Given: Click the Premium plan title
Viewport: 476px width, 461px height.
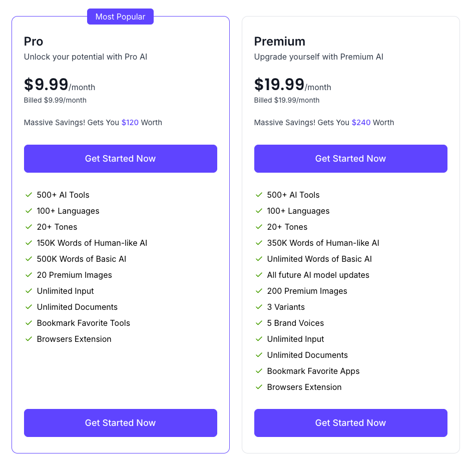Looking at the screenshot, I should tap(279, 42).
